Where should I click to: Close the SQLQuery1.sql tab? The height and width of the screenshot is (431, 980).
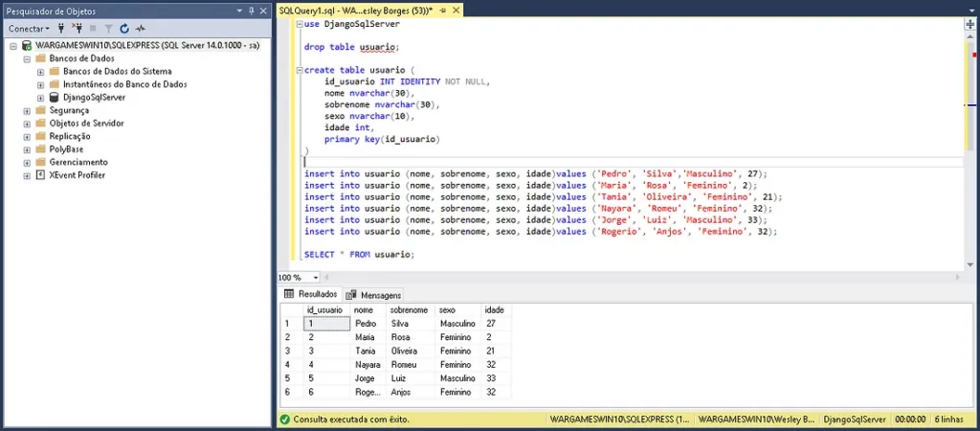point(455,11)
